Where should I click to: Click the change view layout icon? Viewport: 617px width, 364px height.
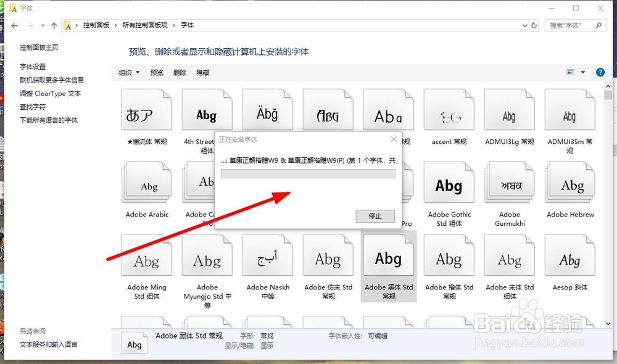coord(570,72)
